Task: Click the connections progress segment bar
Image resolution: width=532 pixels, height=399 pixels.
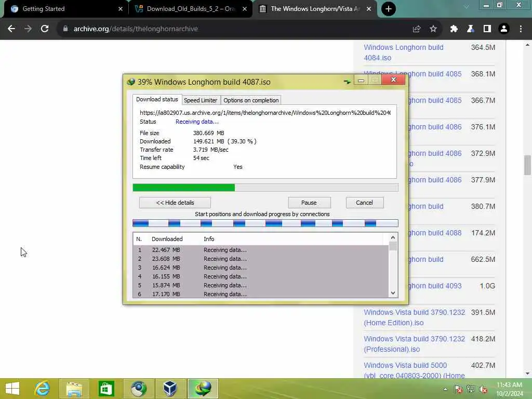Action: coord(265,223)
